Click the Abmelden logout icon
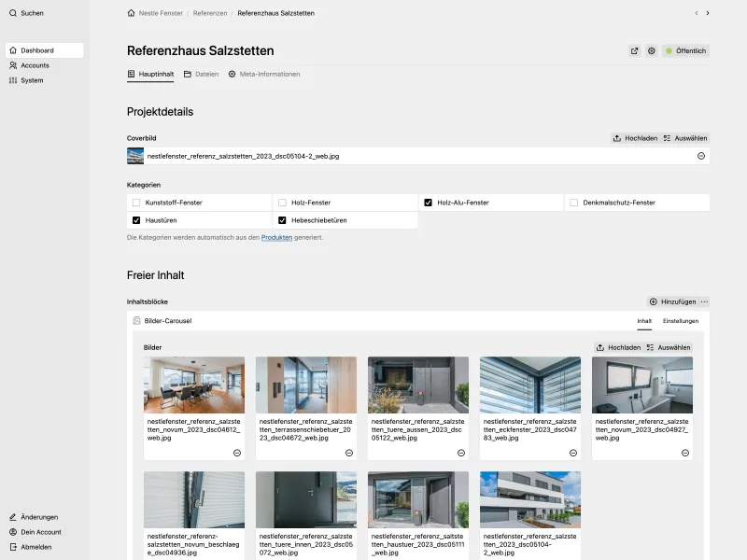This screenshot has height=560, width=747. pos(12,546)
